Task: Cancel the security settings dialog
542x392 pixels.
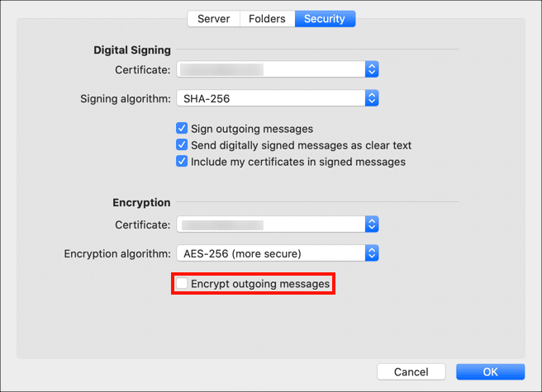Action: coord(411,371)
